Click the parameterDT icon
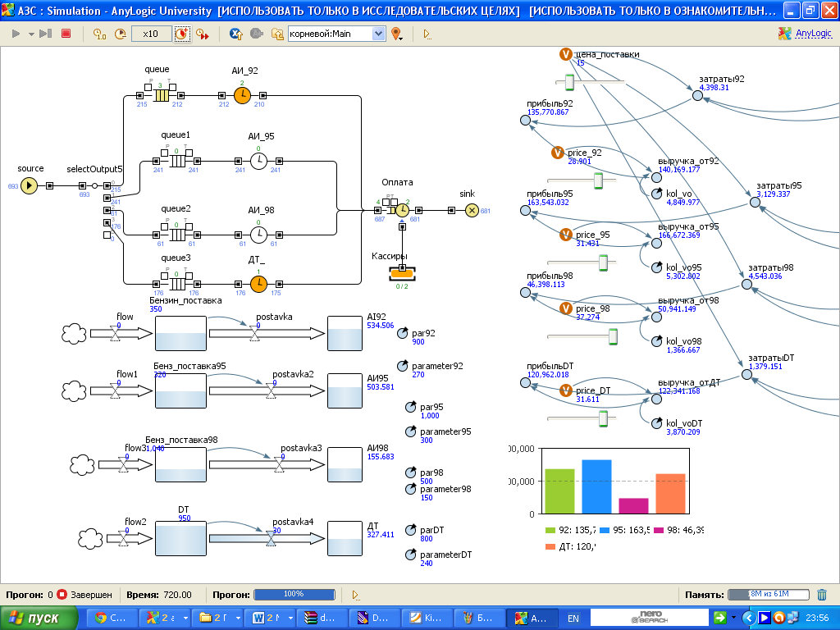 click(x=411, y=555)
